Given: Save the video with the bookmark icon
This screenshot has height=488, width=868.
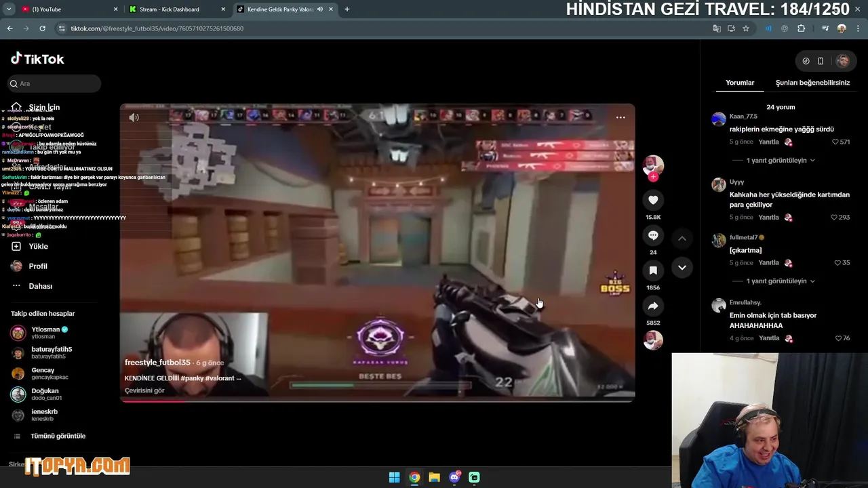Looking at the screenshot, I should tap(653, 270).
